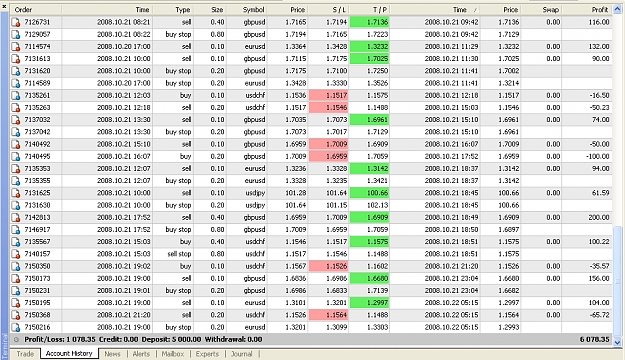Sort by the Type column header
Image resolution: width=625 pixels, height=360 pixels.
(173, 10)
